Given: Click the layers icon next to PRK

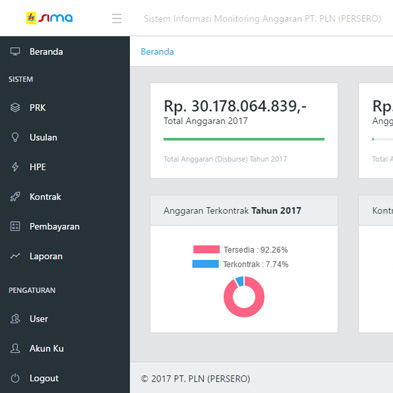Looking at the screenshot, I should [15, 108].
